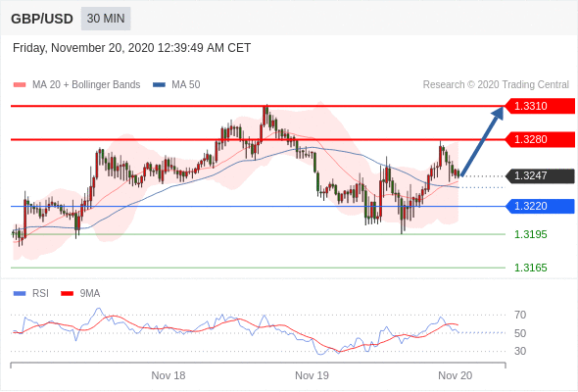
Task: Click the RSI 30 level label
Action: 520,351
